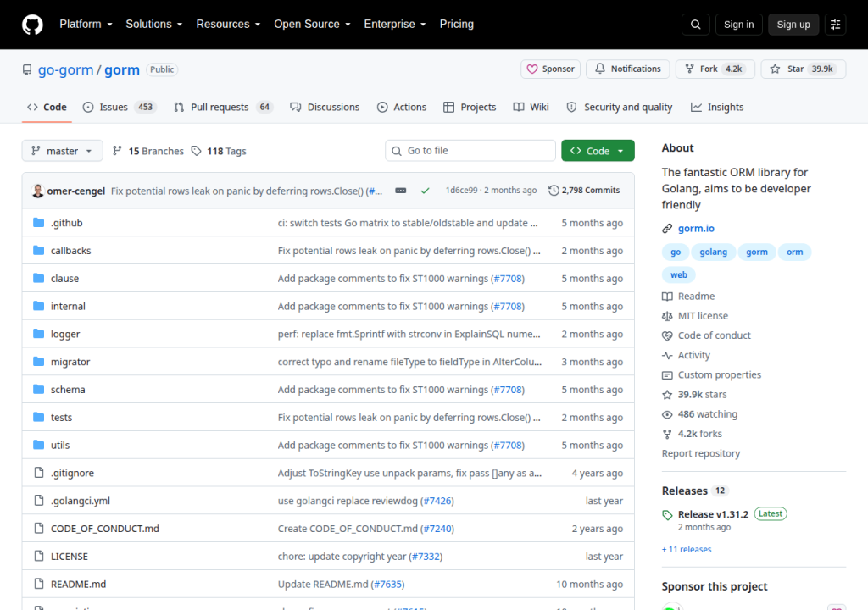
Task: Click the star icon beside 39.9k stars
Action: (x=667, y=395)
